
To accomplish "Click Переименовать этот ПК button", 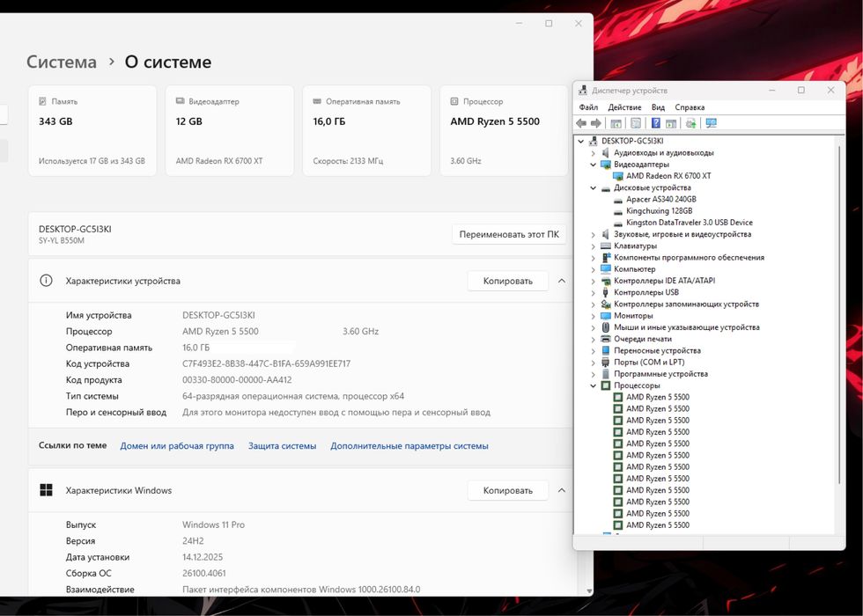I will pyautogui.click(x=509, y=234).
